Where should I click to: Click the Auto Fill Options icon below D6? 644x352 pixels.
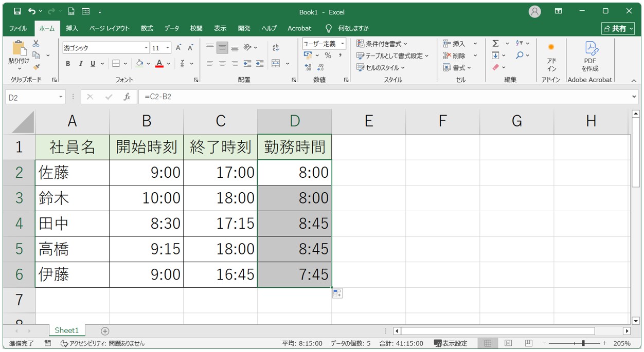pos(337,293)
